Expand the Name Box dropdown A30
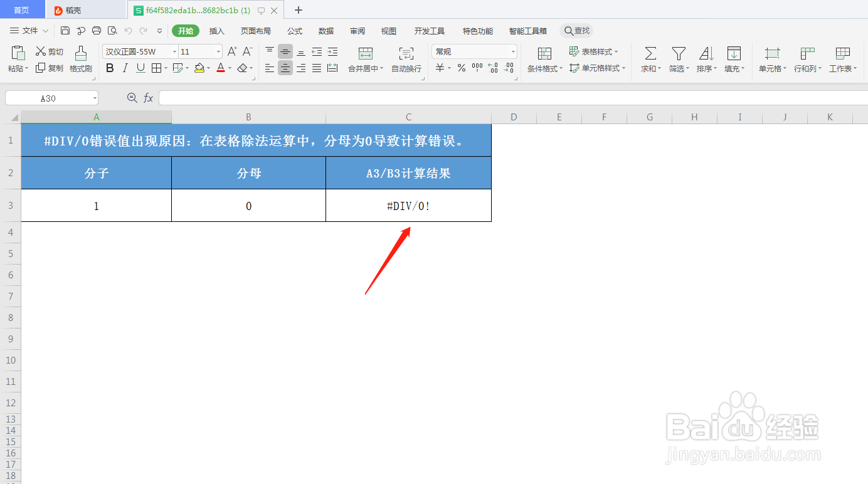Screen dimensions: 868x484 click(x=94, y=98)
